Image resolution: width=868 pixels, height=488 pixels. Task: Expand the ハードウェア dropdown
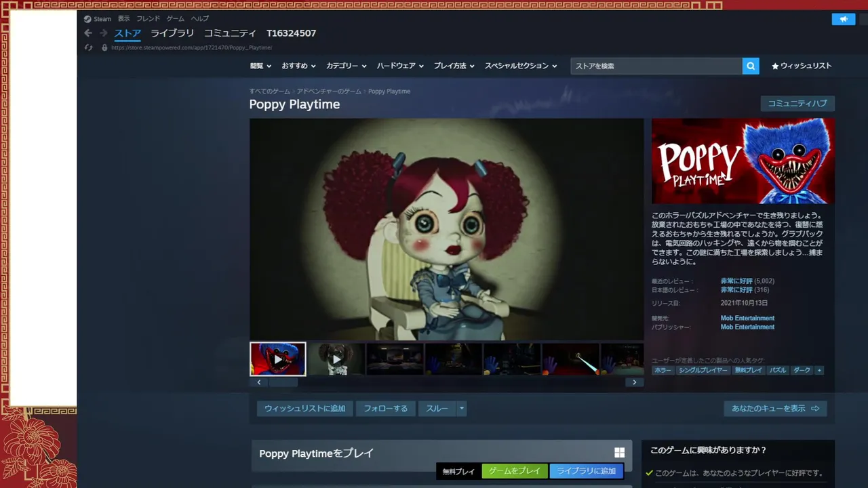tap(400, 66)
